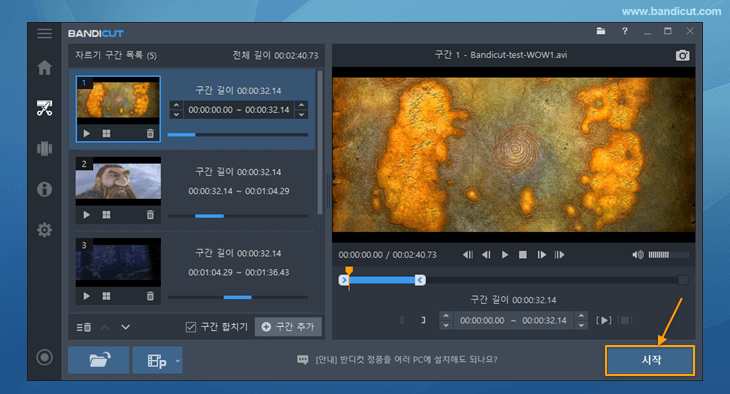Open Settings gear in sidebar
The image size is (730, 394).
click(x=44, y=230)
